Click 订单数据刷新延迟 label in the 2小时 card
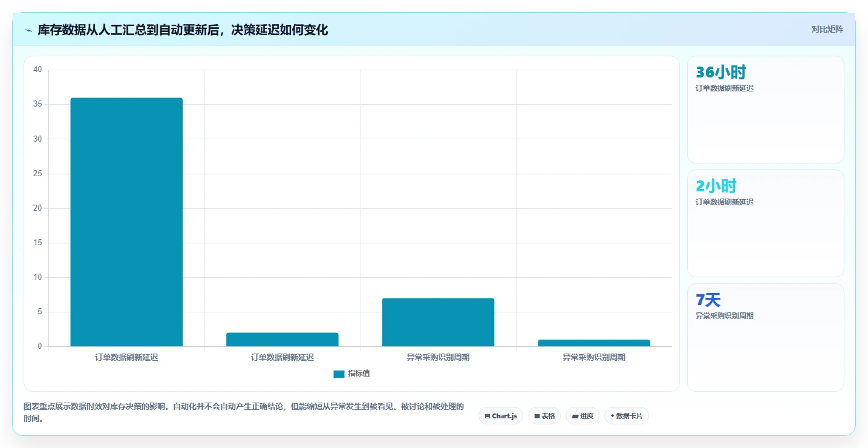 click(x=725, y=202)
